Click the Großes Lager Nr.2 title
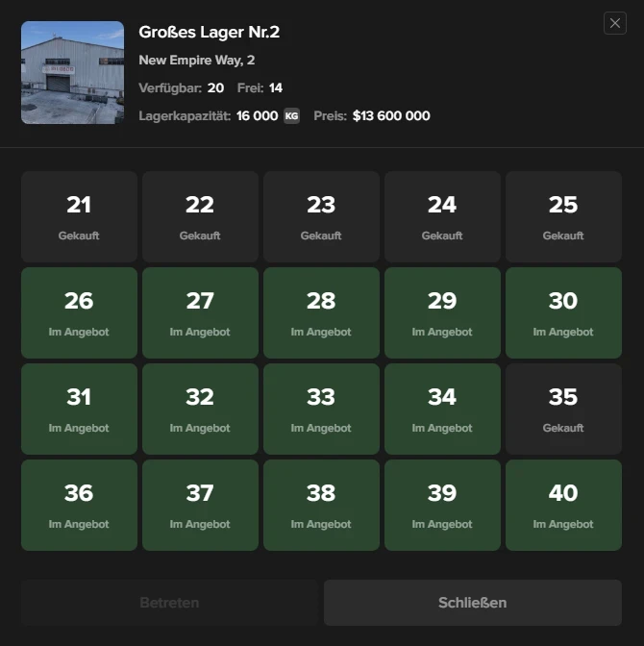Image resolution: width=644 pixels, height=646 pixels. pos(209,33)
